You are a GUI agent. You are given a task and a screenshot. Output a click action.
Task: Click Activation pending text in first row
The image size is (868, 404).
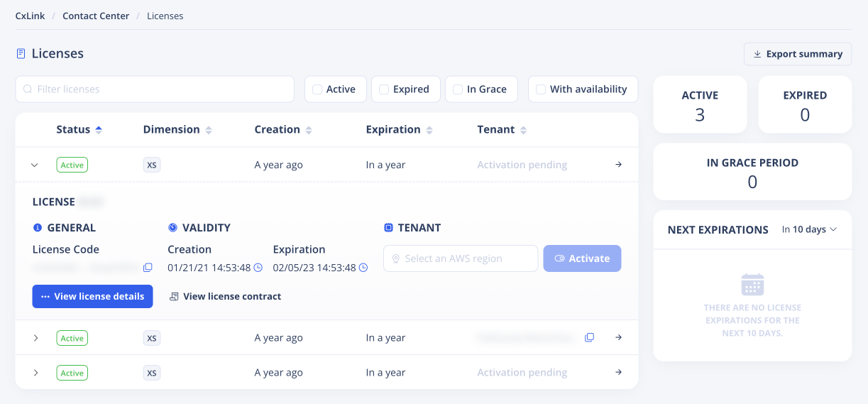pyautogui.click(x=522, y=165)
